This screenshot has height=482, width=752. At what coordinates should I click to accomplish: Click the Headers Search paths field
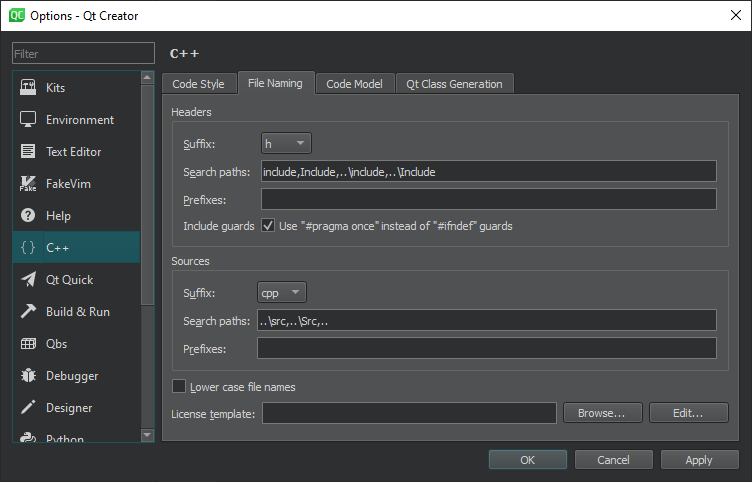489,171
